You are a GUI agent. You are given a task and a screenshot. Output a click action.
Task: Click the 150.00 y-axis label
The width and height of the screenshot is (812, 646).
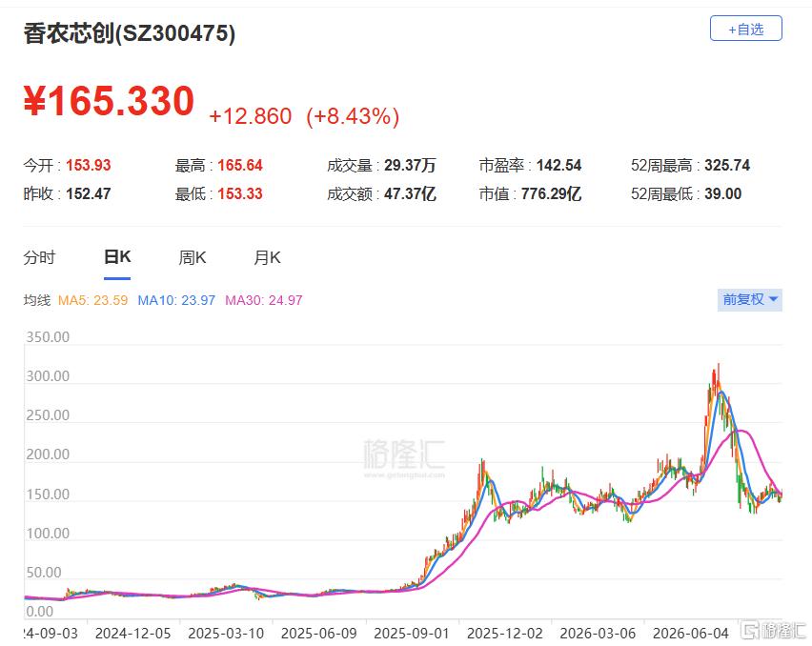[x=48, y=495]
